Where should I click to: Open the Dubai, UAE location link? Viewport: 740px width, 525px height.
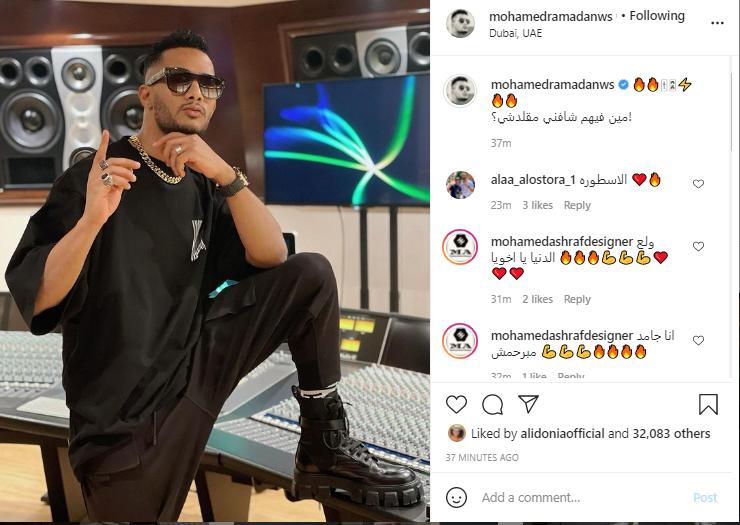(518, 32)
